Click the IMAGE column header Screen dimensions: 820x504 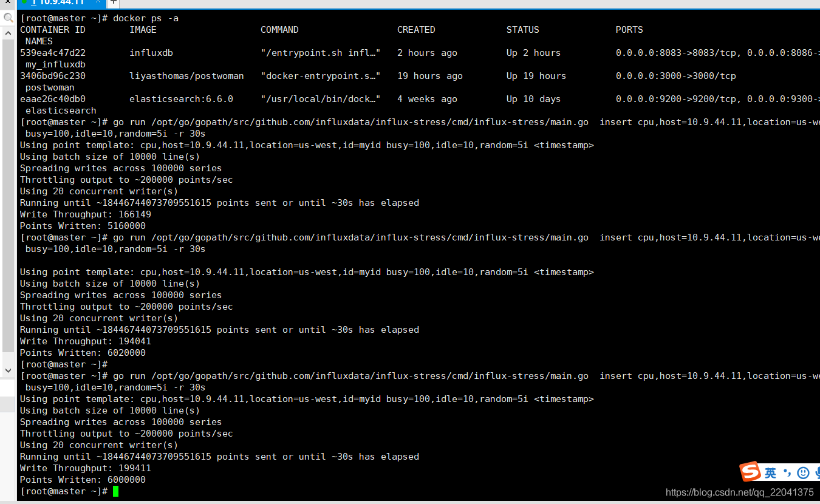pos(143,30)
